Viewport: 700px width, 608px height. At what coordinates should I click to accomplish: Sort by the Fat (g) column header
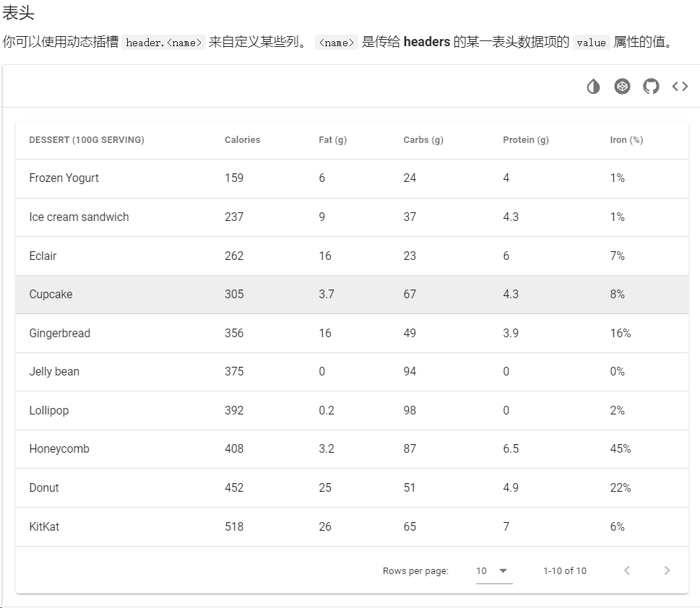click(332, 140)
